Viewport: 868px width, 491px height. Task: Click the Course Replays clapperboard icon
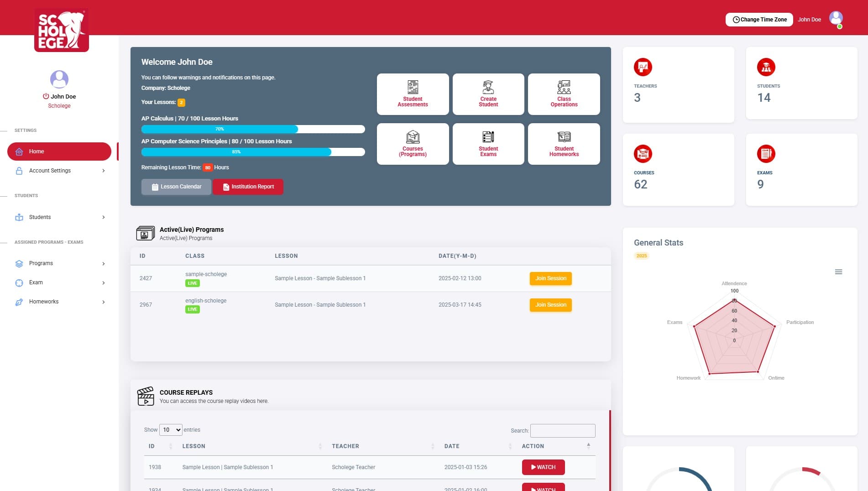click(x=146, y=396)
